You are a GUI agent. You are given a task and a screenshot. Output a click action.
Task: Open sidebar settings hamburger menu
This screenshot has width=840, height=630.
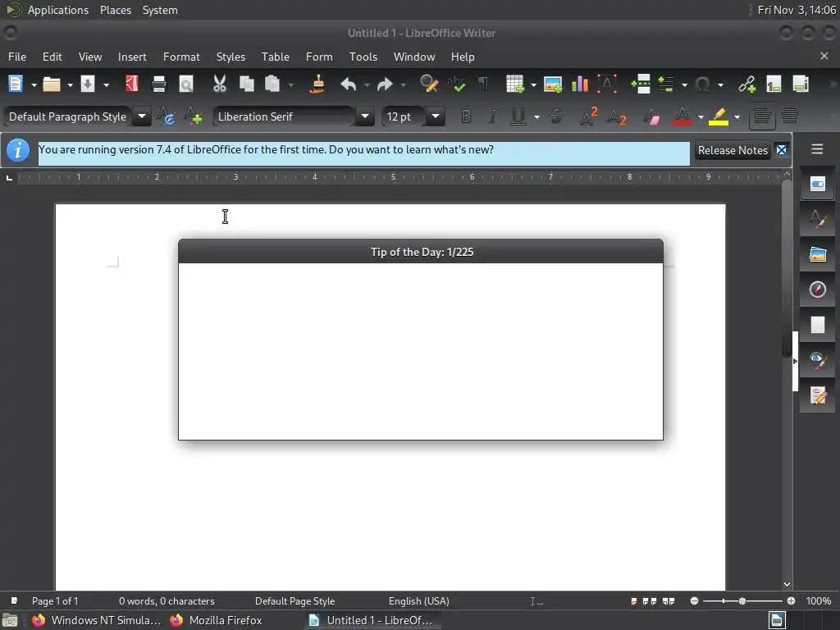point(817,149)
